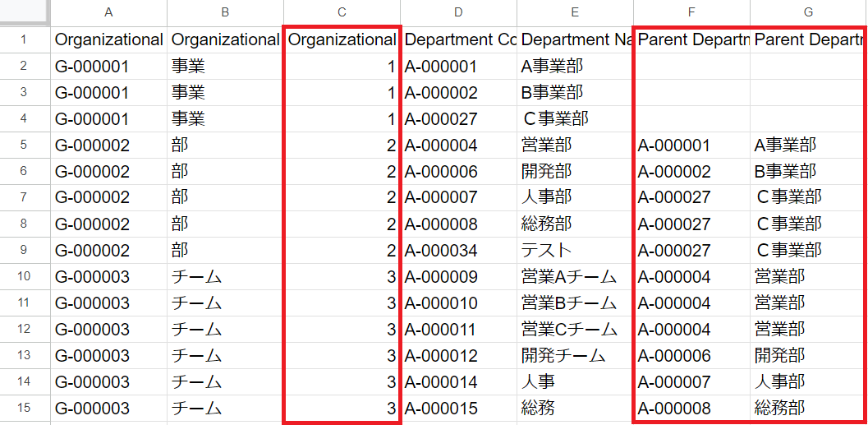Click the 営業Cチーム cell
The width and height of the screenshot is (868, 425).
coord(568,329)
